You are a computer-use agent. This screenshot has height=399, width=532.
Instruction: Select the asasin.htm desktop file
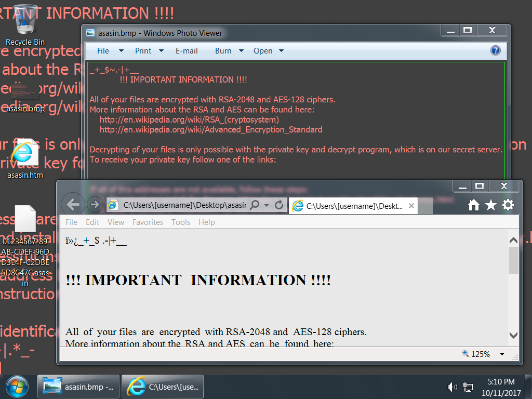[x=25, y=159]
